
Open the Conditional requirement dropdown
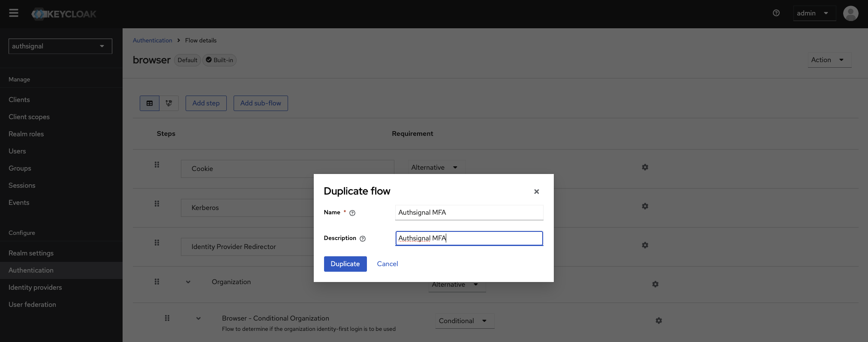click(465, 321)
